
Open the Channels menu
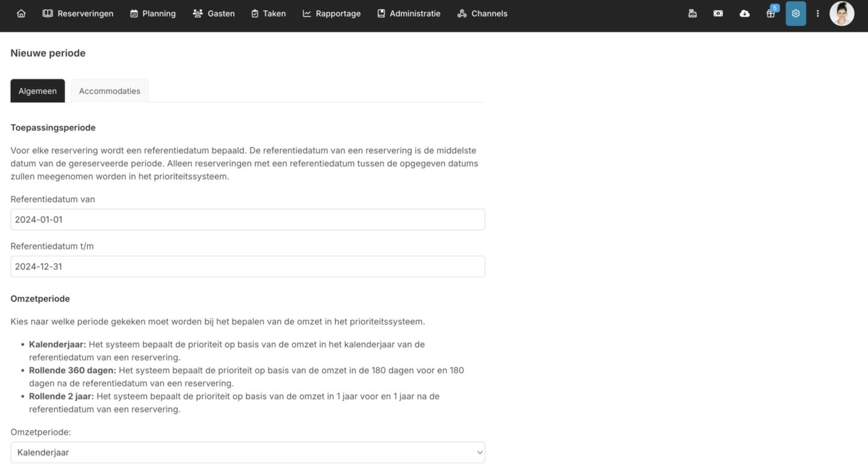click(482, 13)
